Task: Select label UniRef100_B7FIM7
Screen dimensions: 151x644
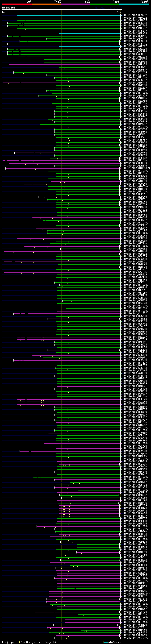Action: 135,31
